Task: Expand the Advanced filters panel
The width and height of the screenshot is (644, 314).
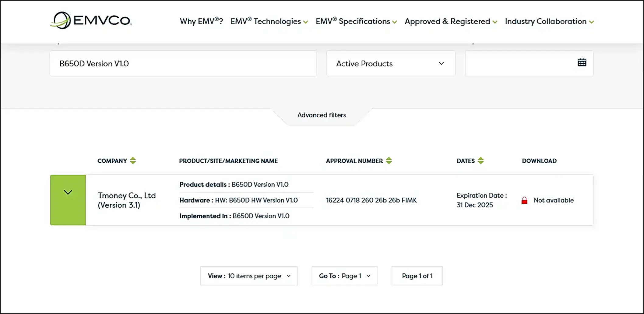Action: pos(322,115)
